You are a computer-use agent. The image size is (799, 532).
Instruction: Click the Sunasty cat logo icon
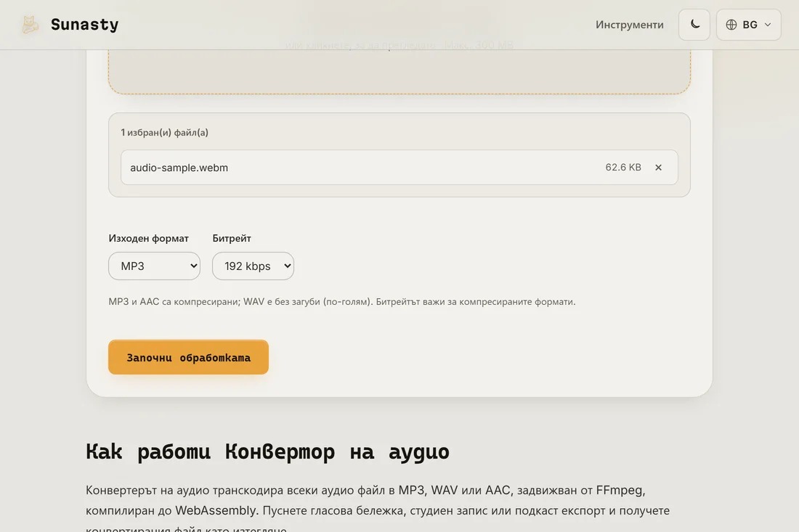[x=30, y=25]
